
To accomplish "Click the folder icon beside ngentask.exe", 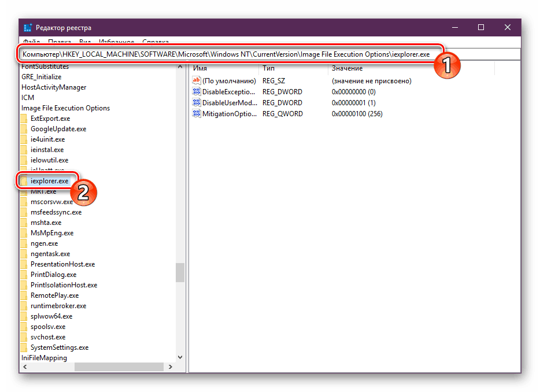I will point(24,253).
